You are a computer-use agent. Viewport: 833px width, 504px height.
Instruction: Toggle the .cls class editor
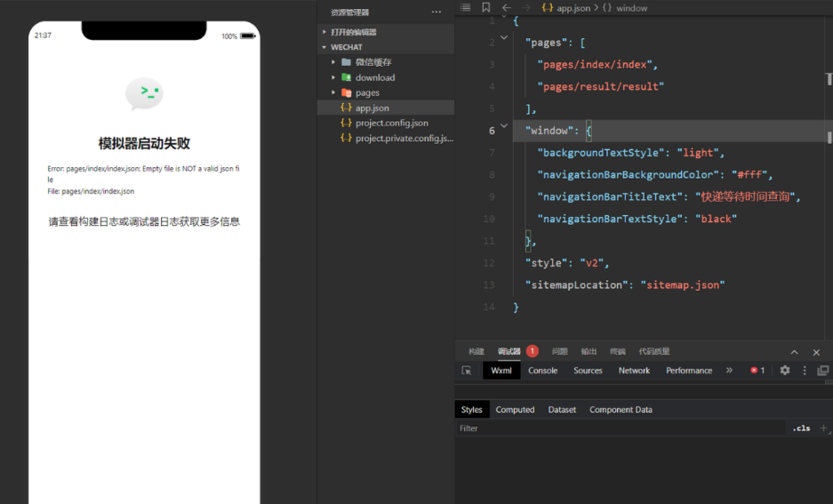(x=802, y=428)
